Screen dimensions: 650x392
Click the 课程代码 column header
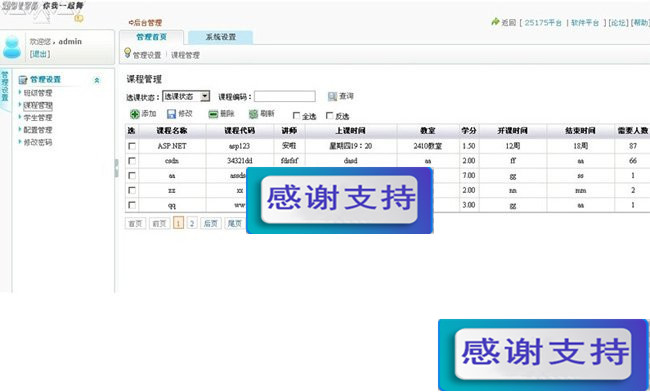(240, 131)
